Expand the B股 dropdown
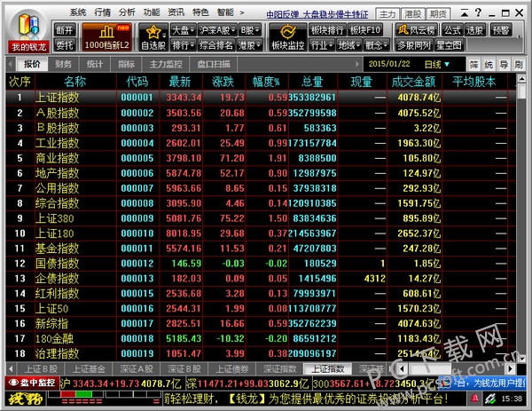 pos(250,30)
